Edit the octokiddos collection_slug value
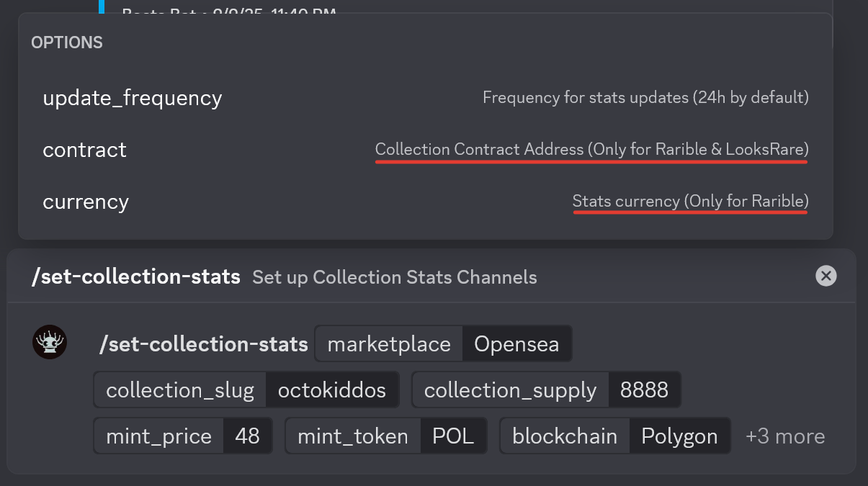This screenshot has height=486, width=868. [332, 390]
